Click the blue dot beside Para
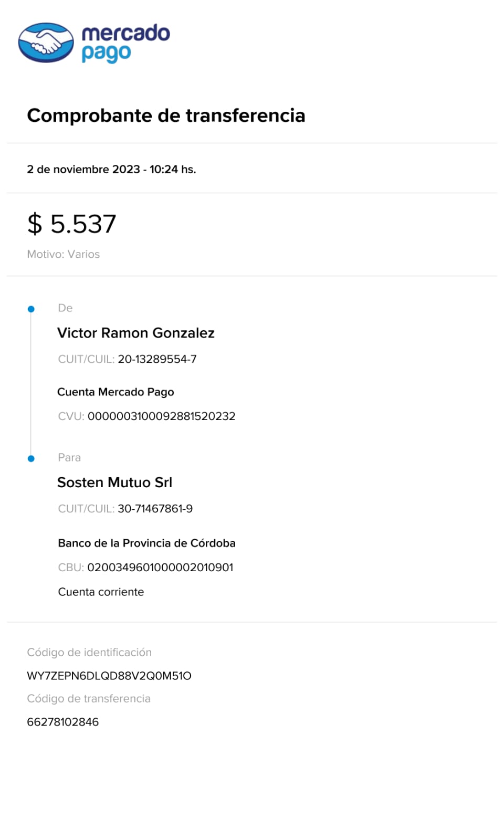 (x=31, y=459)
